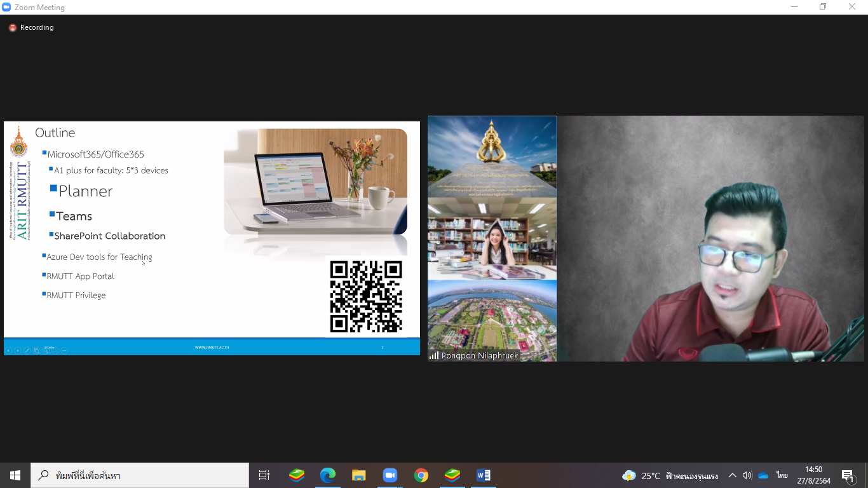
Task: Click the volume speaker tray icon
Action: (x=747, y=475)
